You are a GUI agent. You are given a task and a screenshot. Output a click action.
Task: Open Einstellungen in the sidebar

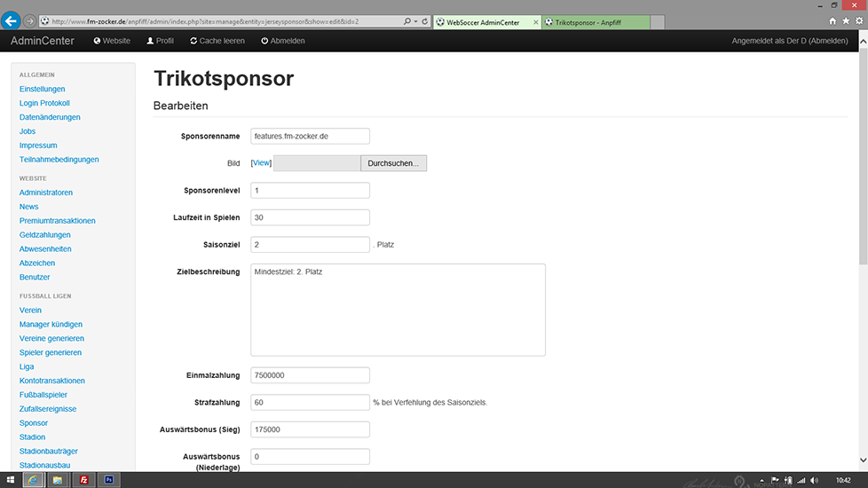42,89
